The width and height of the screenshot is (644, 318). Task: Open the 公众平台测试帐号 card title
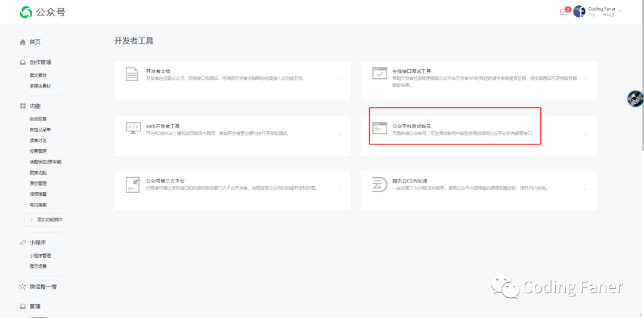(x=411, y=126)
